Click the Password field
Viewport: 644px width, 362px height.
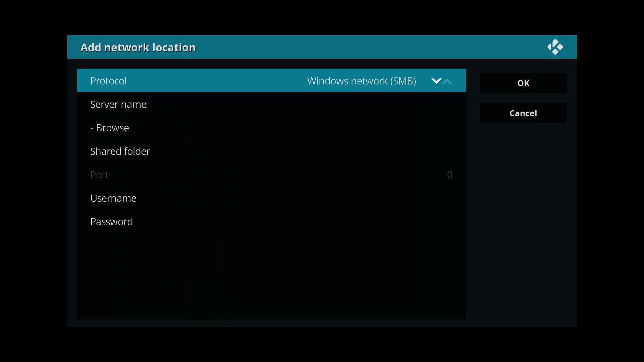tap(271, 222)
